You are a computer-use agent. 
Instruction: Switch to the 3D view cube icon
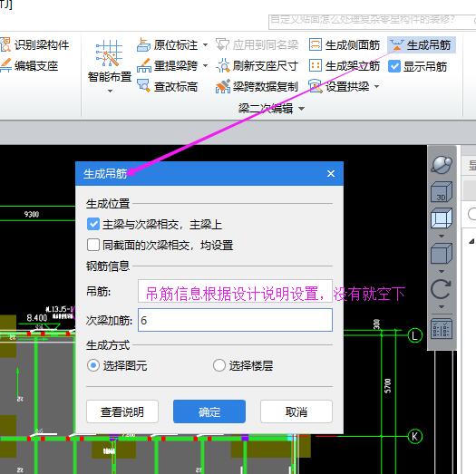(x=442, y=192)
